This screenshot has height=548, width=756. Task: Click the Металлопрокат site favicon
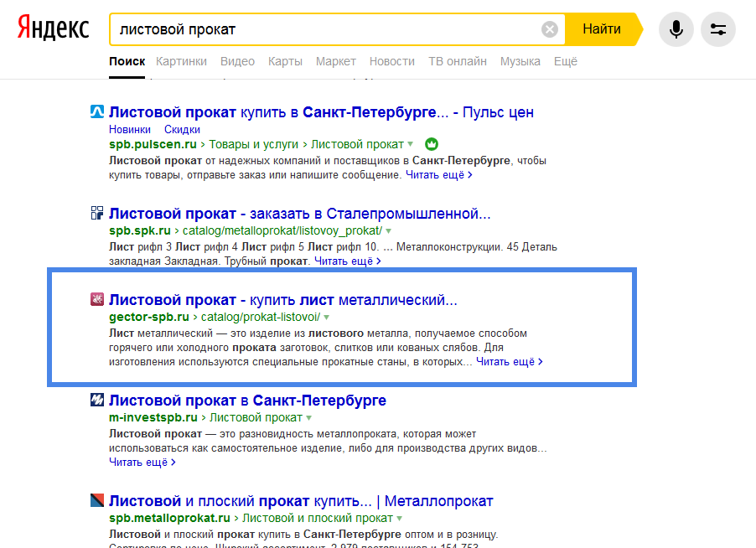pos(97,500)
